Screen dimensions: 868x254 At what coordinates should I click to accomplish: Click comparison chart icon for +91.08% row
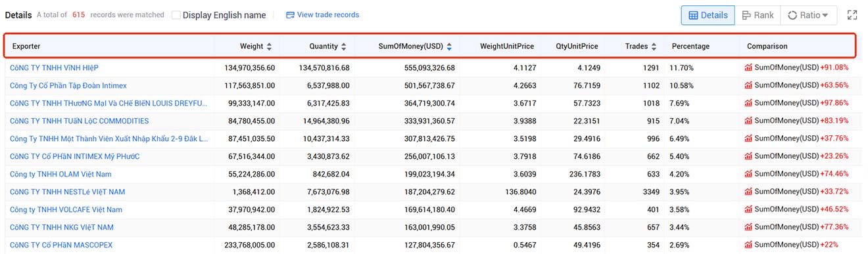click(748, 68)
